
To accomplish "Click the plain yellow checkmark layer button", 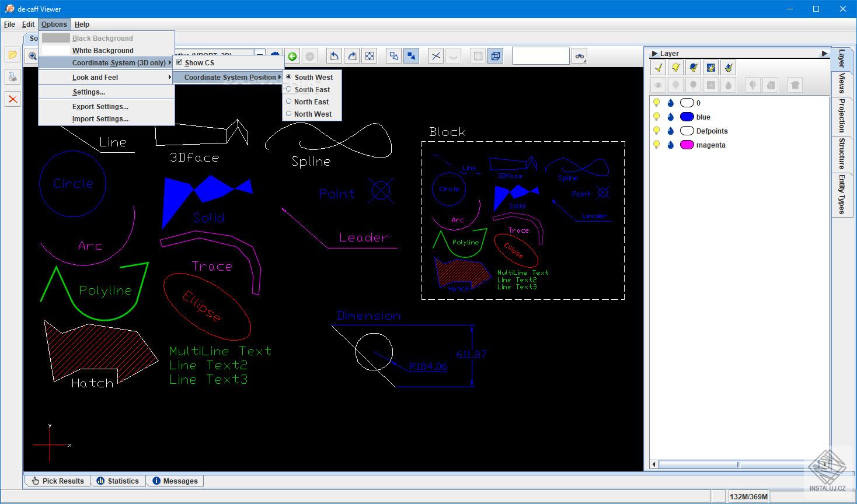I will pos(658,68).
